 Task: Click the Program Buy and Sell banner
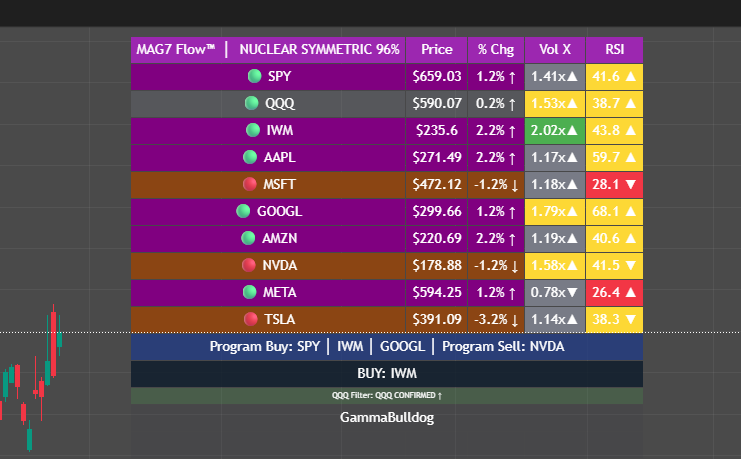click(387, 346)
